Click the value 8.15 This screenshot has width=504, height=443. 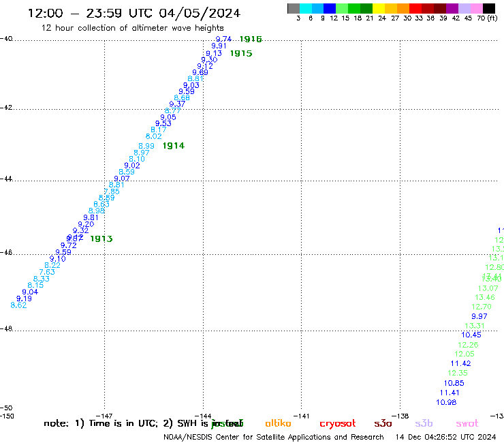pyautogui.click(x=35, y=285)
